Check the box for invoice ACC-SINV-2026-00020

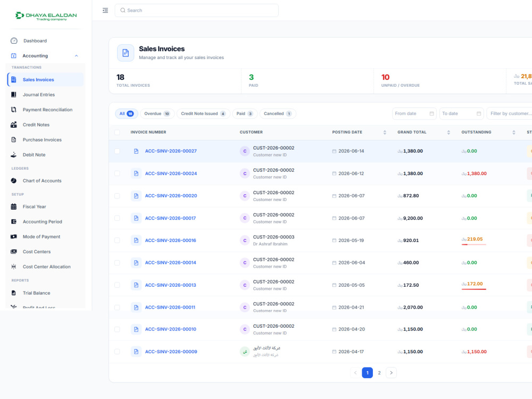pos(117,196)
